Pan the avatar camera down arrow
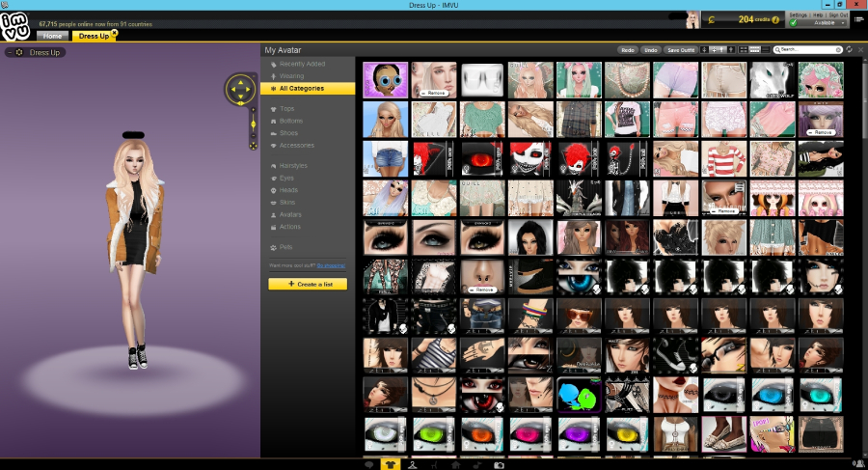 click(241, 96)
